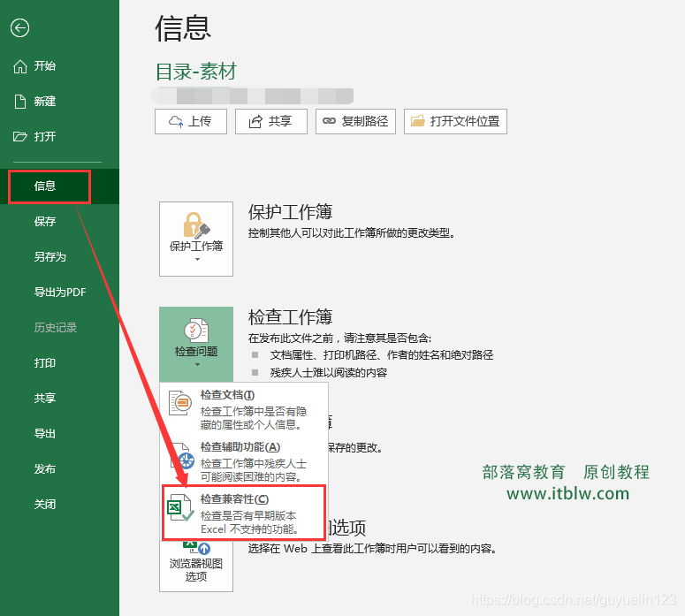685x616 pixels.
Task: Select 发布 in the sidebar
Action: (x=44, y=468)
